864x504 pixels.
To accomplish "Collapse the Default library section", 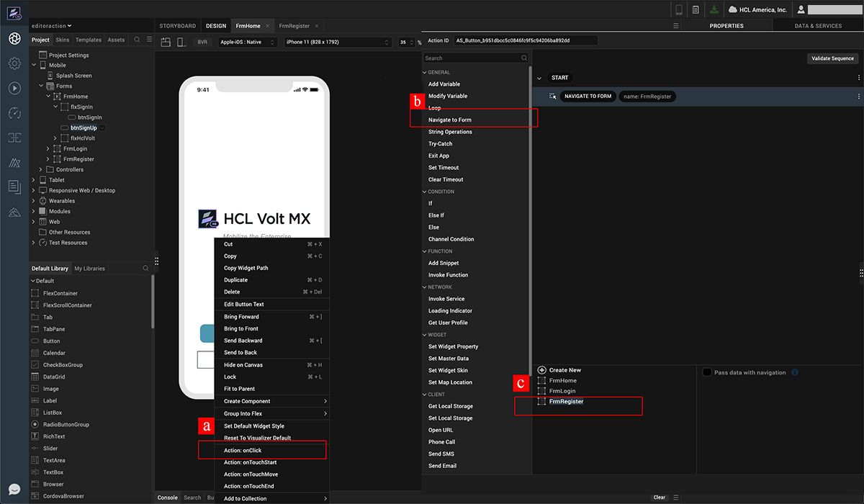I will tap(33, 281).
